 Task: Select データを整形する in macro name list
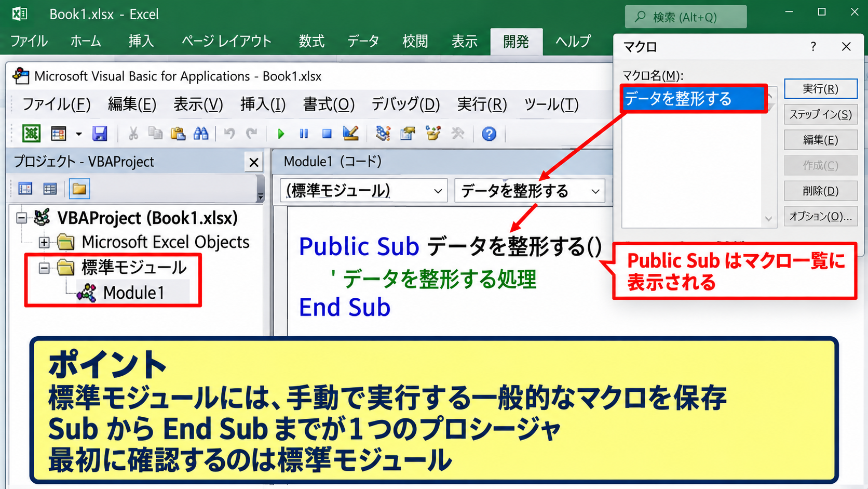tap(694, 99)
